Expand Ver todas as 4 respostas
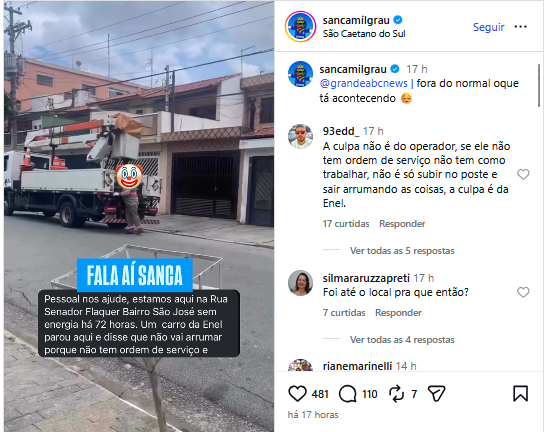Image resolution: width=549 pixels, height=432 pixels. tap(402, 340)
